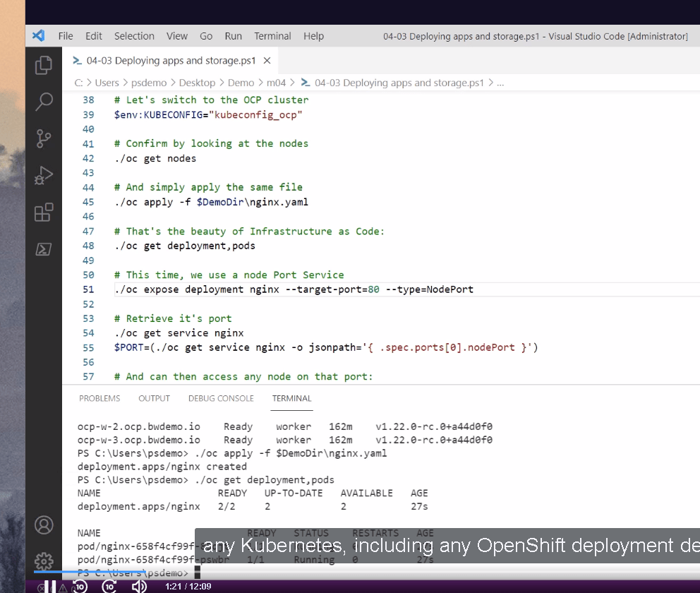Viewport: 700px width, 593px height.
Task: Expand the m04 breadcrumb segment
Action: pyautogui.click(x=277, y=83)
